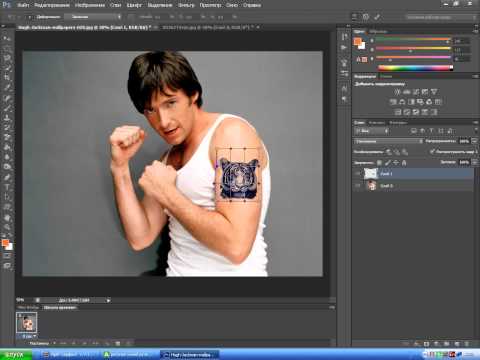The image size is (480, 360).
Task: Select the Brush tool
Action: coord(7,108)
